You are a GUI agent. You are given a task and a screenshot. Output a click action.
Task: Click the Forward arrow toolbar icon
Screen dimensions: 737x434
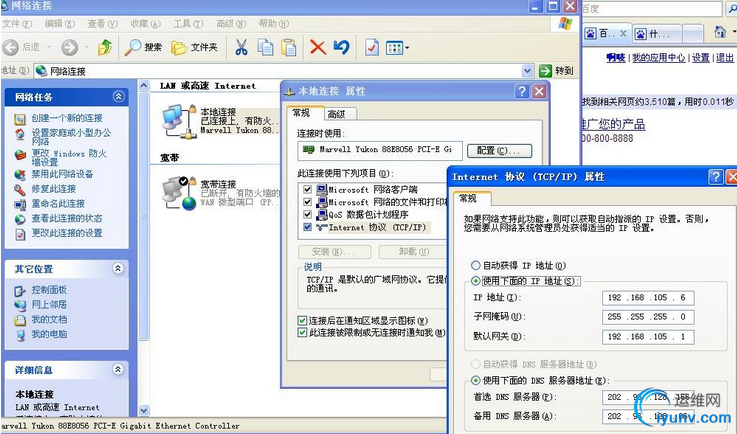[x=70, y=47]
